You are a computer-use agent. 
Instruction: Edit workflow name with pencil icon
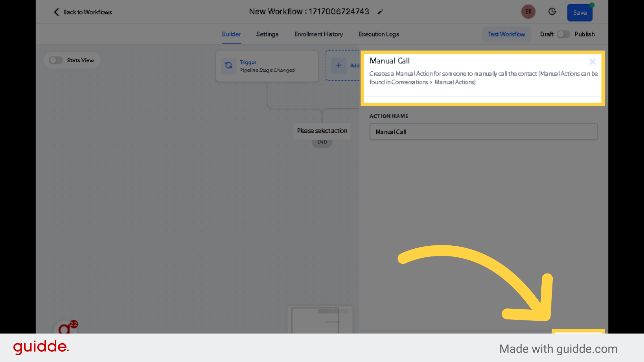point(380,12)
